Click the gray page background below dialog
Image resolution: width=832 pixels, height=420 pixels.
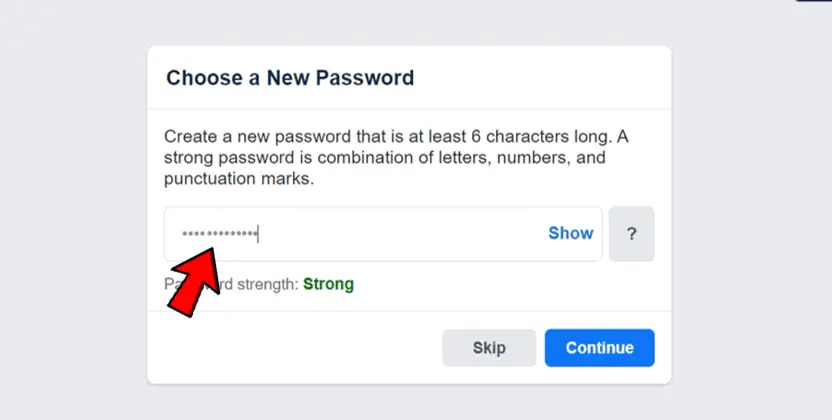pyautogui.click(x=409, y=403)
